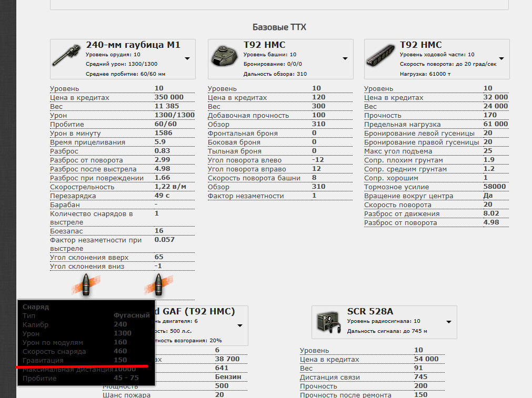Click the Скорострельность value 1,22 в/м
The width and height of the screenshot is (532, 398).
tap(170, 187)
